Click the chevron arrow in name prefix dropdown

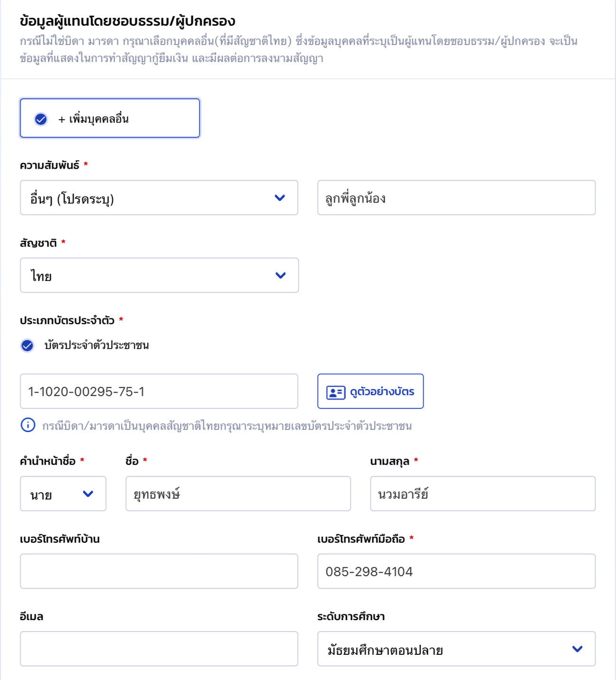click(x=88, y=494)
